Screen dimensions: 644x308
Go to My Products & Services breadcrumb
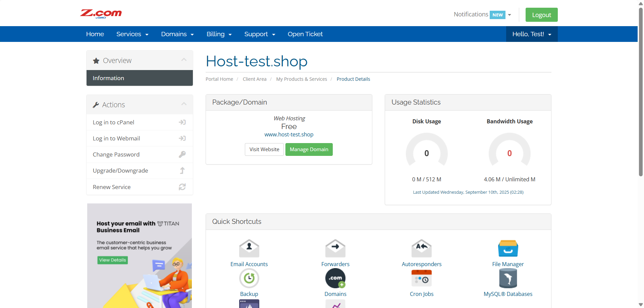click(302, 79)
